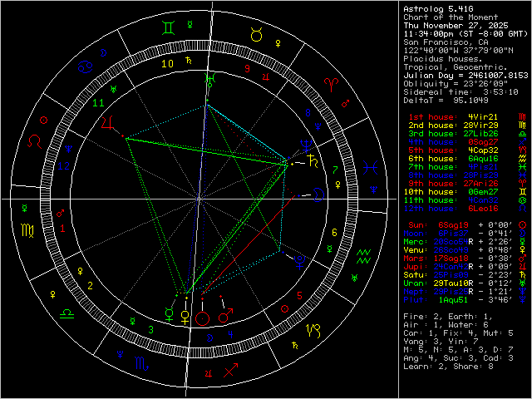Click the blue Cancer glyph on the outer ring
Viewport: 532px width, 399px height.
click(85, 66)
